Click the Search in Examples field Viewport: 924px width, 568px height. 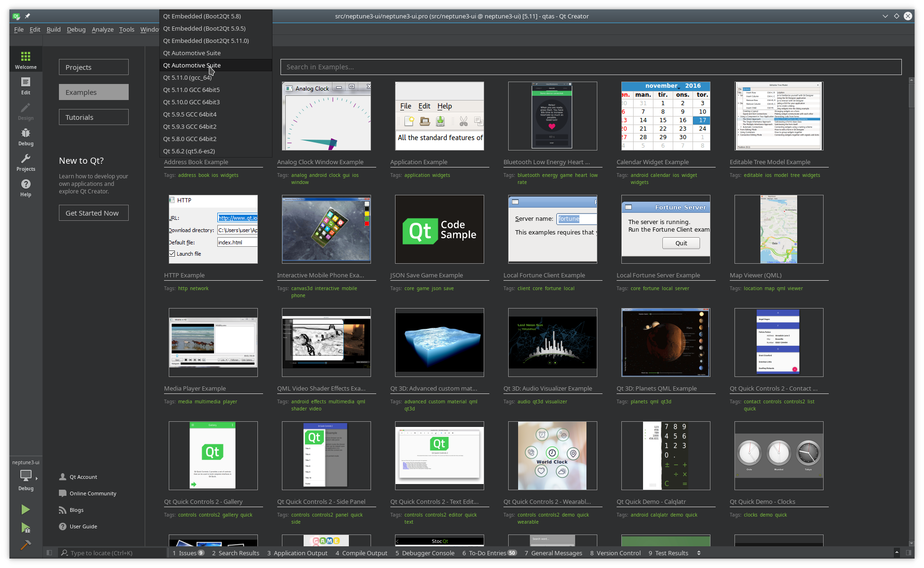[x=590, y=67]
